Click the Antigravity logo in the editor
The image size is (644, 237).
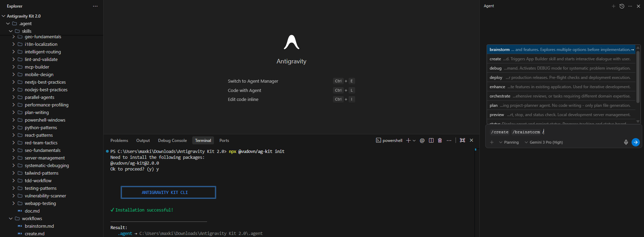[291, 42]
